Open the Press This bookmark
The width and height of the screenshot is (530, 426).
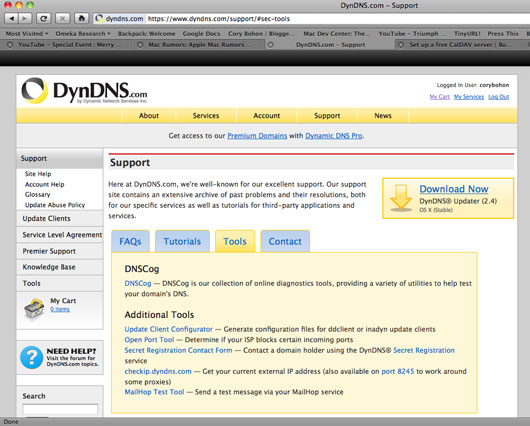pos(503,33)
